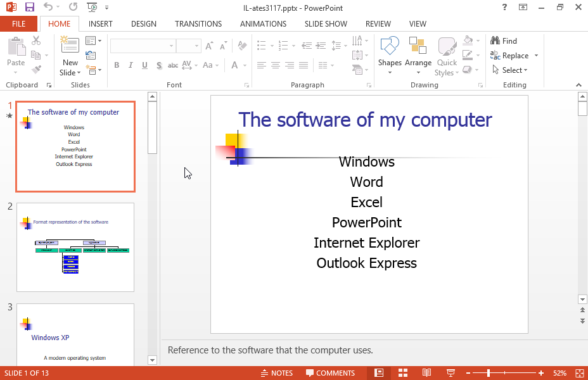Open the Arrange options

pos(418,55)
